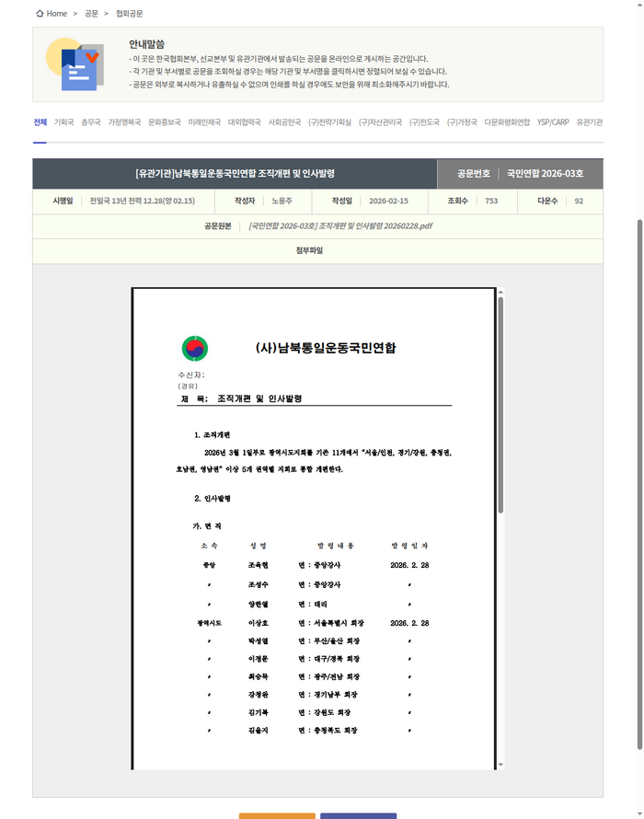
Task: Click the 첨부파일 attachments row label
Action: (309, 250)
